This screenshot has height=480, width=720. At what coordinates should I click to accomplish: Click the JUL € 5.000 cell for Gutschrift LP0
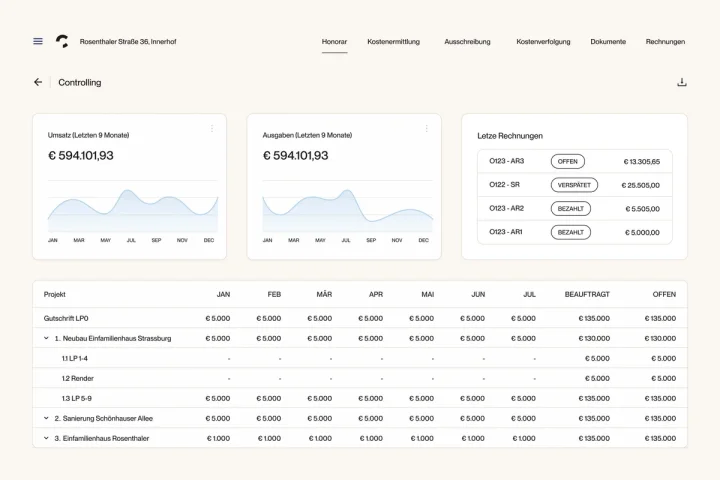click(x=523, y=318)
